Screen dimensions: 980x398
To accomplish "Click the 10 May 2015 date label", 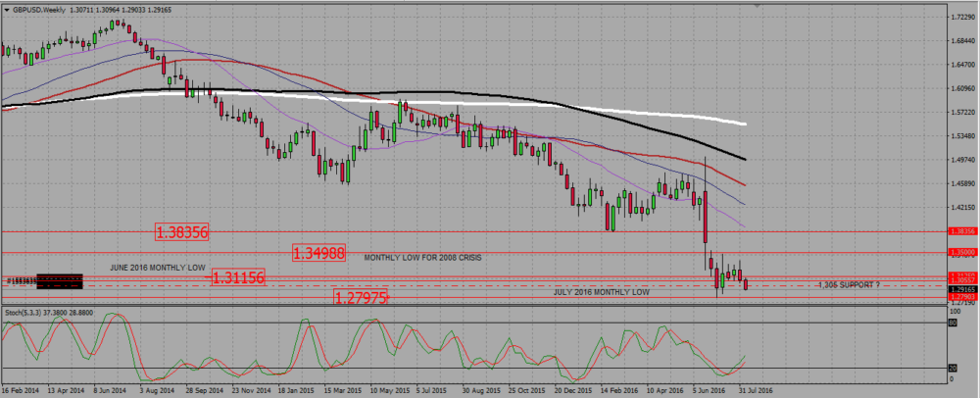I will 389,388.
